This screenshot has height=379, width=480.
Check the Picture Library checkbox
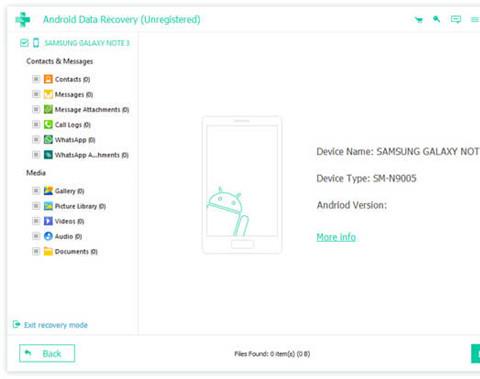click(36, 206)
